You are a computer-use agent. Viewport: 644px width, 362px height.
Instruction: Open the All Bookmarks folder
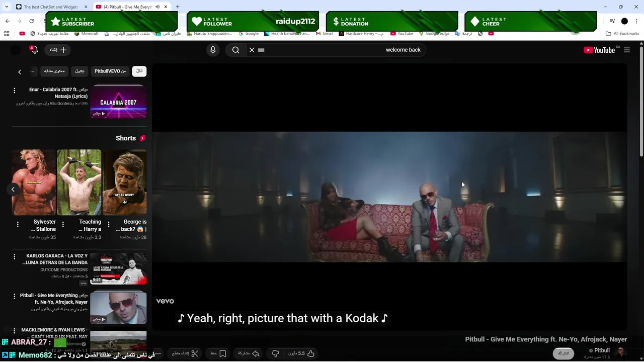tap(622, 34)
